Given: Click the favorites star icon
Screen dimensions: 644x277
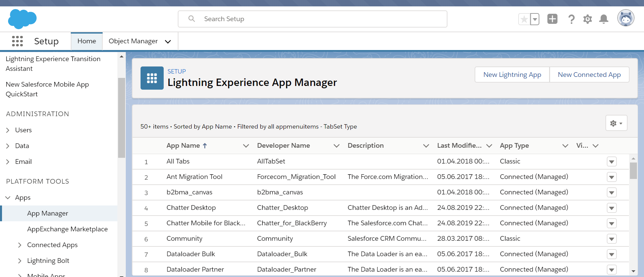Looking at the screenshot, I should click(524, 19).
